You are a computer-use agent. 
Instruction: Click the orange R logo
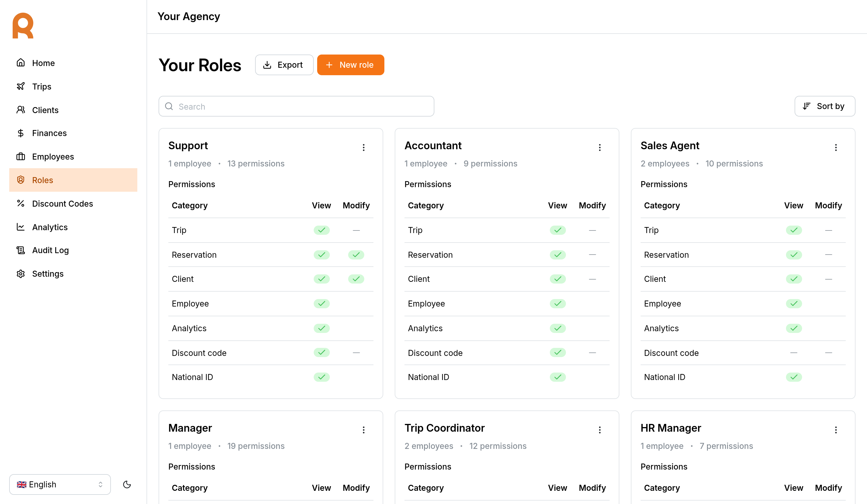[x=23, y=26]
